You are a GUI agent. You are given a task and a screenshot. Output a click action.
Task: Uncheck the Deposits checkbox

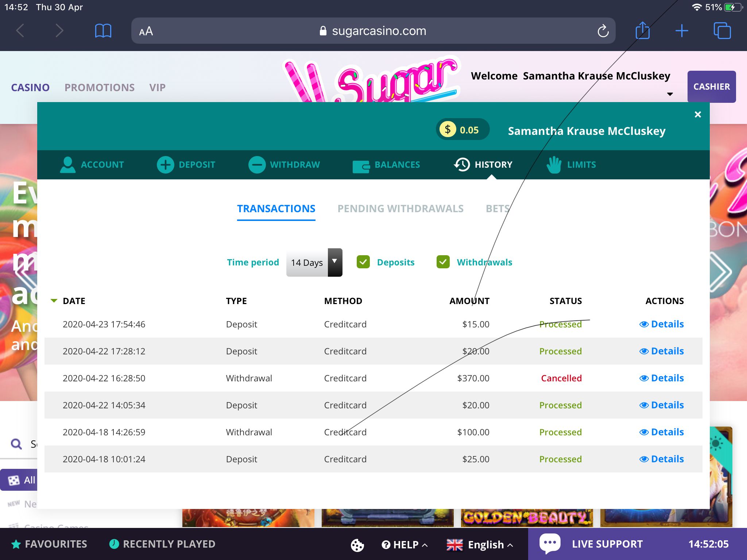[363, 262]
